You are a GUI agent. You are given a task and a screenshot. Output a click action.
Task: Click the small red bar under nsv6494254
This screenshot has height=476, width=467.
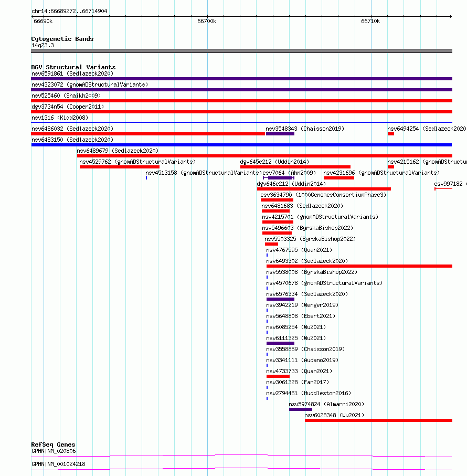[x=391, y=134]
